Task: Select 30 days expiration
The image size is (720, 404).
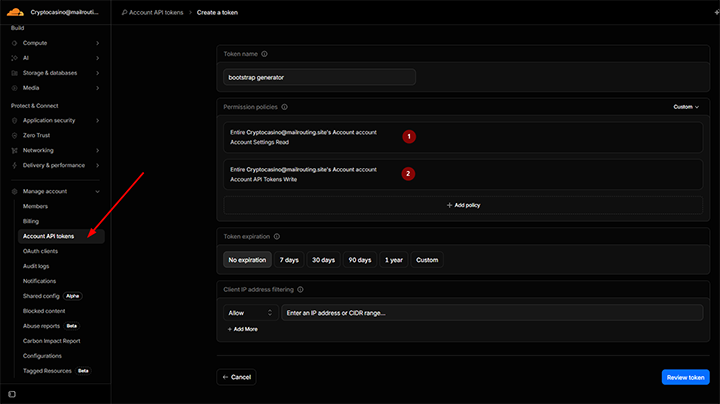Action: pyautogui.click(x=323, y=260)
